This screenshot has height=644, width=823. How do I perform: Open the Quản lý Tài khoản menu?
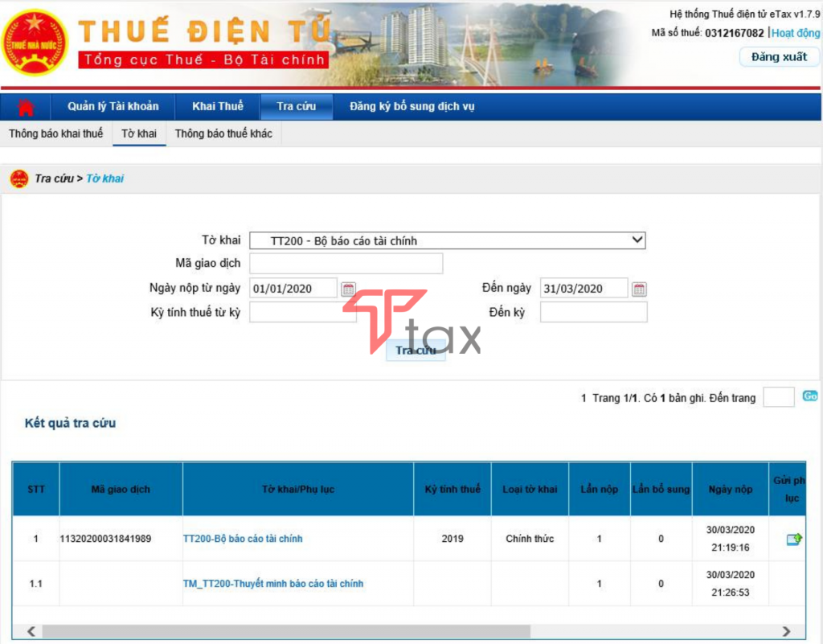[113, 106]
